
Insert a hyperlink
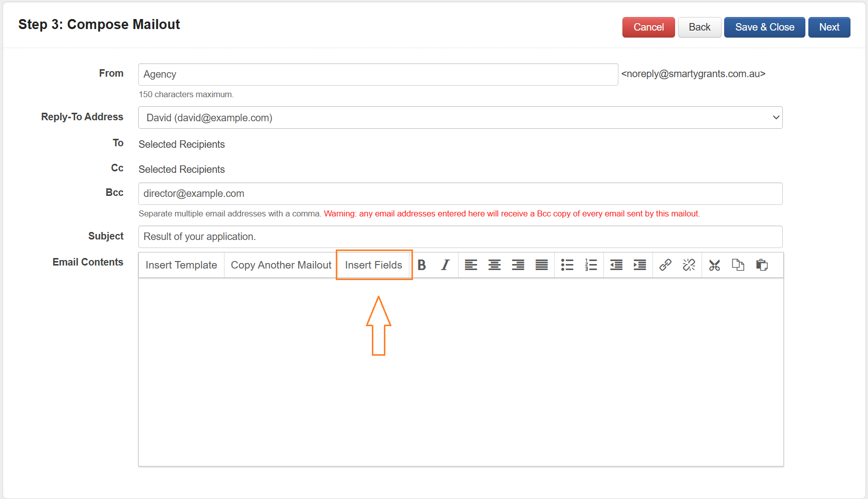click(665, 265)
